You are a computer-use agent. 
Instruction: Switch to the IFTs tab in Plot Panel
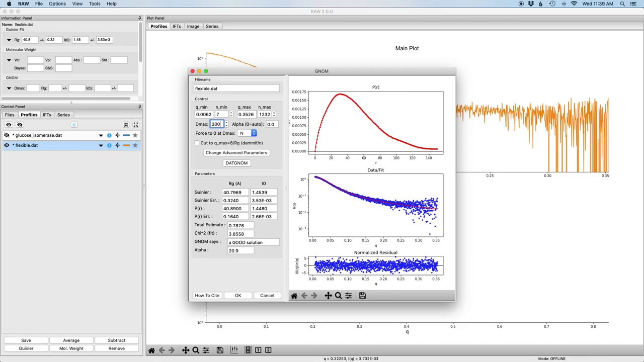point(177,26)
